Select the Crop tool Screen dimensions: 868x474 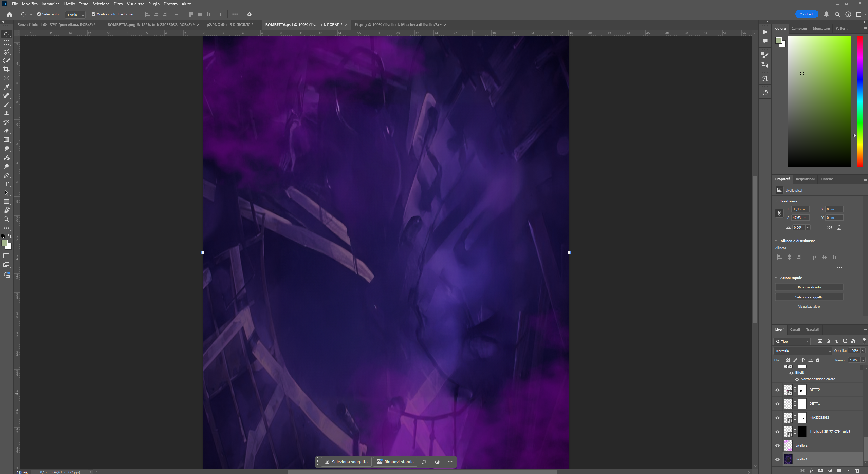6,69
